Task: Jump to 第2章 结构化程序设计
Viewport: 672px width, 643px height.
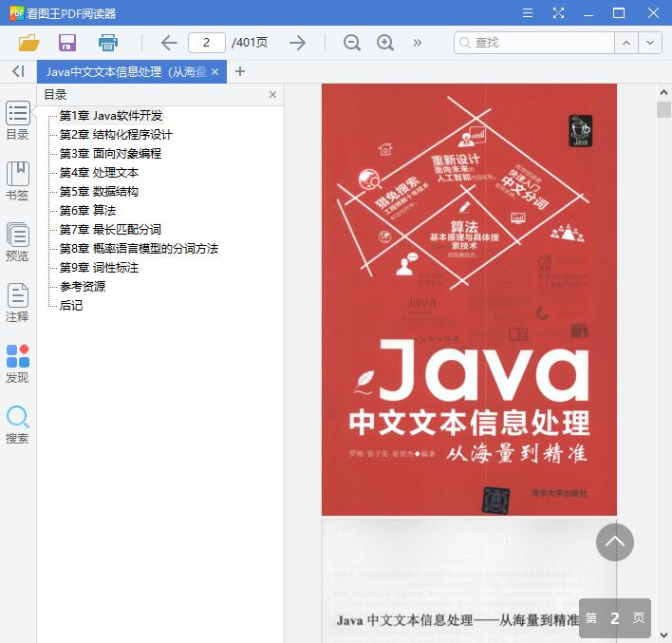Action: coord(116,135)
